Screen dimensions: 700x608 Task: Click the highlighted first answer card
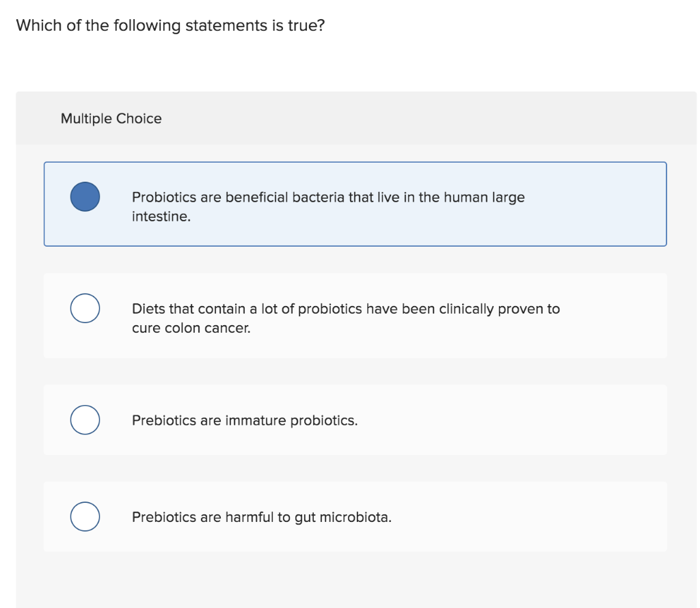point(355,203)
